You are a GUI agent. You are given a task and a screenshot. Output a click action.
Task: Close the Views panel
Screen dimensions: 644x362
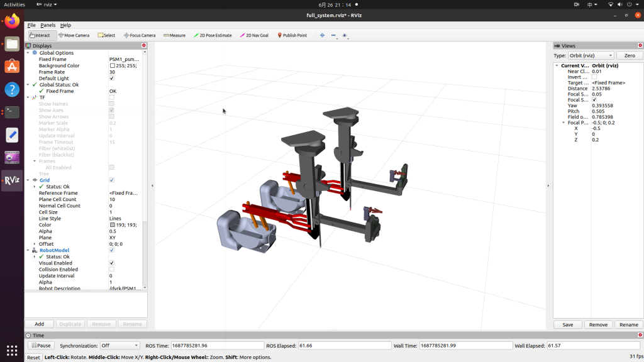pyautogui.click(x=640, y=45)
